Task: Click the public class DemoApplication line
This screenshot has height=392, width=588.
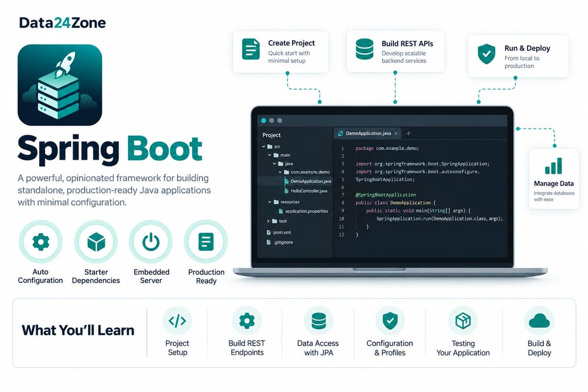Action: click(396, 202)
